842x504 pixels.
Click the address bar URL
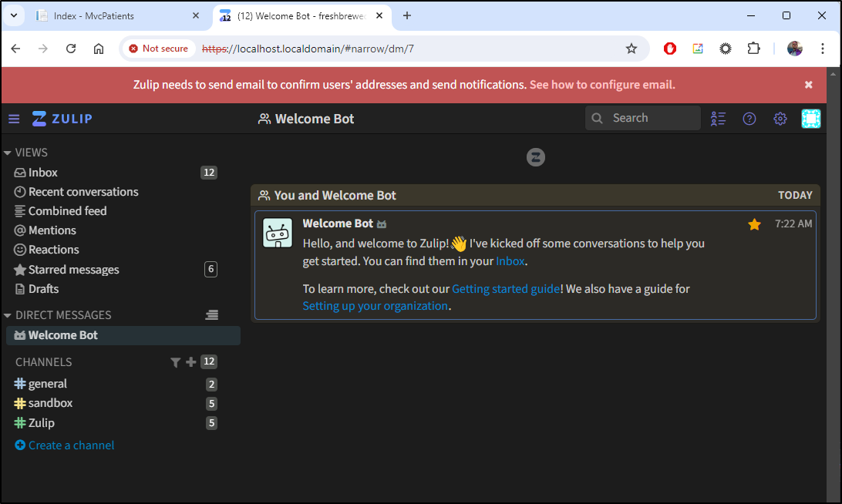pos(308,49)
